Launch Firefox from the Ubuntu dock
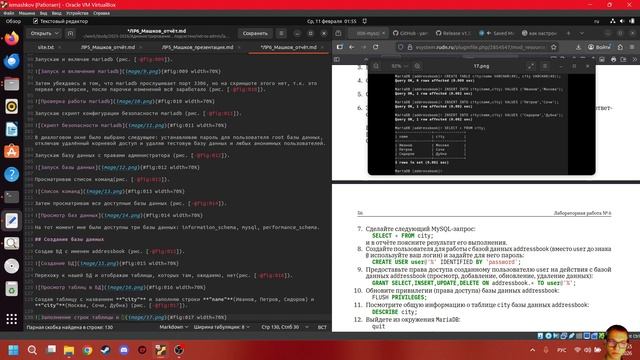This screenshot has height=360, width=640. [11, 39]
